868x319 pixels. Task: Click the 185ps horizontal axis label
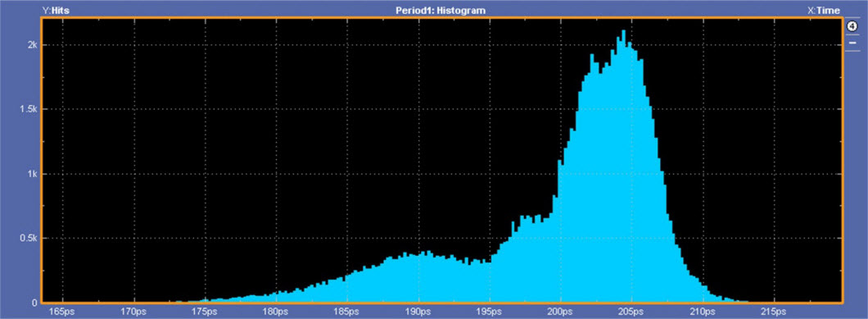tap(346, 312)
